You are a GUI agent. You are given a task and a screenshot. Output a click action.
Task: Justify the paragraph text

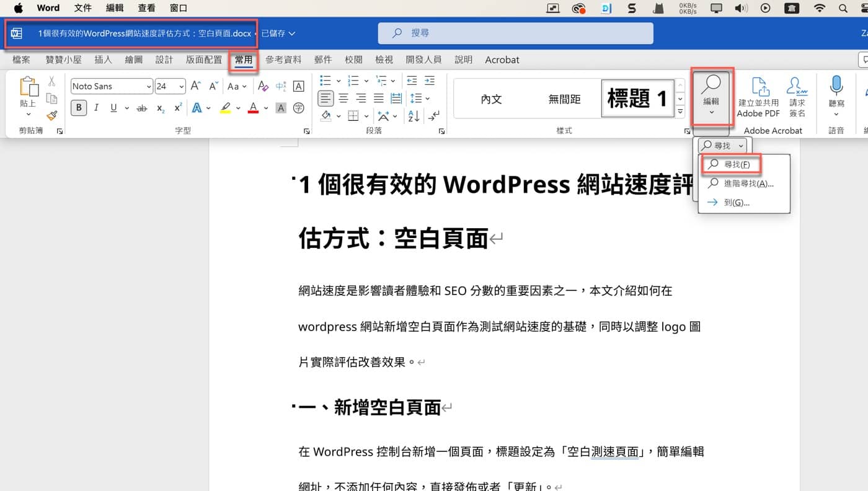coord(379,98)
